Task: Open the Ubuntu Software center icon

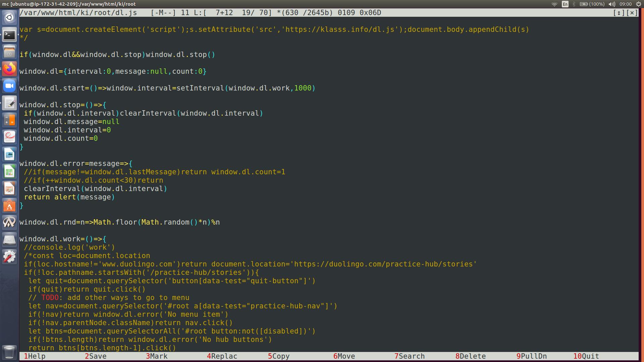Action: [x=9, y=206]
